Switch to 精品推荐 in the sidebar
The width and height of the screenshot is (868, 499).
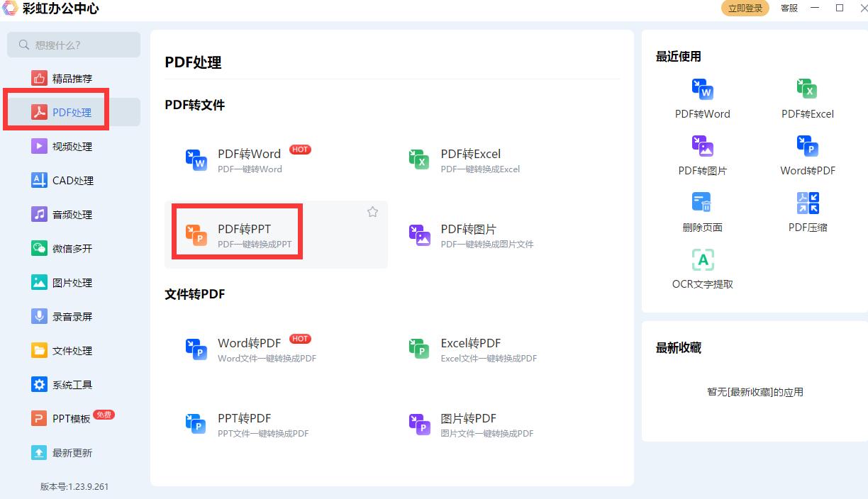click(x=71, y=78)
